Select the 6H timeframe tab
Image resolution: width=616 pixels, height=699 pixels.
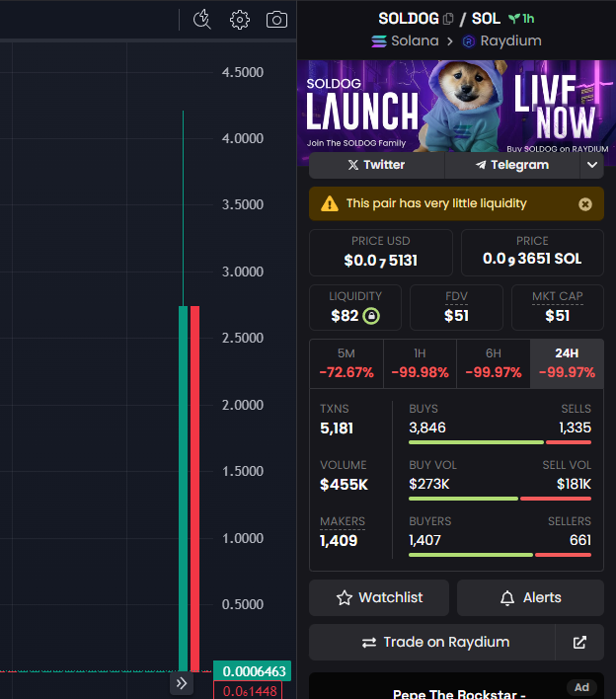494,363
